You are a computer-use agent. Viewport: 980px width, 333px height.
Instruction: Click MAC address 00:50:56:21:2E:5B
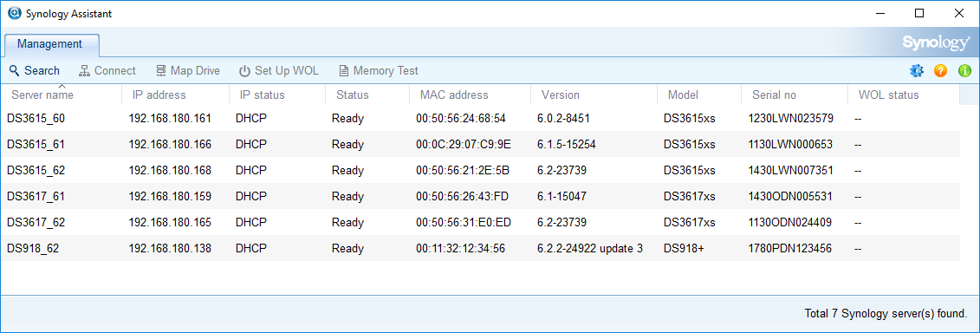(463, 170)
